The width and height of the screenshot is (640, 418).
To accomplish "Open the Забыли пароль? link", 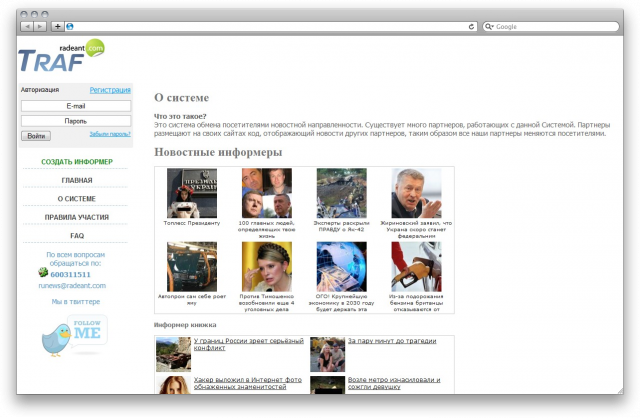I will tap(110, 134).
